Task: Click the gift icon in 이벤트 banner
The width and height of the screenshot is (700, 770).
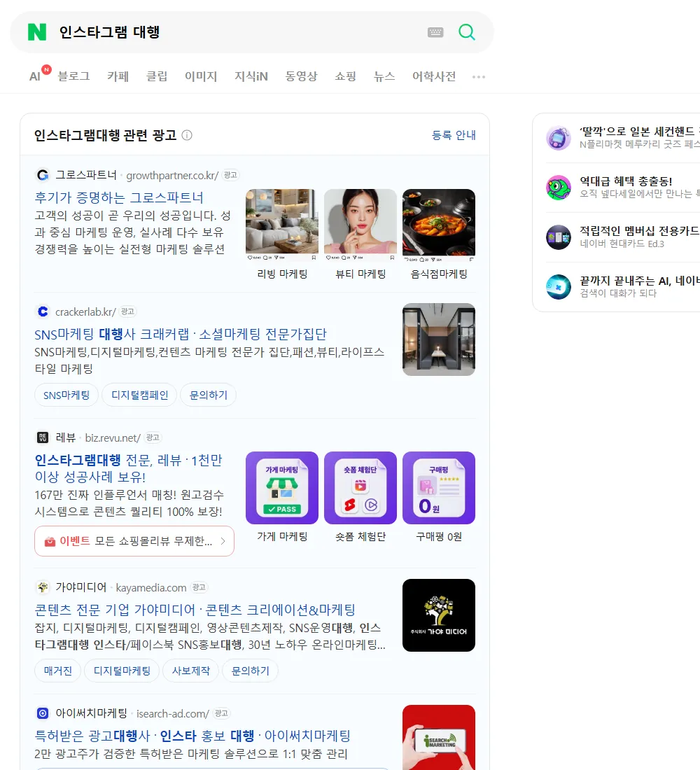Action: (x=50, y=541)
